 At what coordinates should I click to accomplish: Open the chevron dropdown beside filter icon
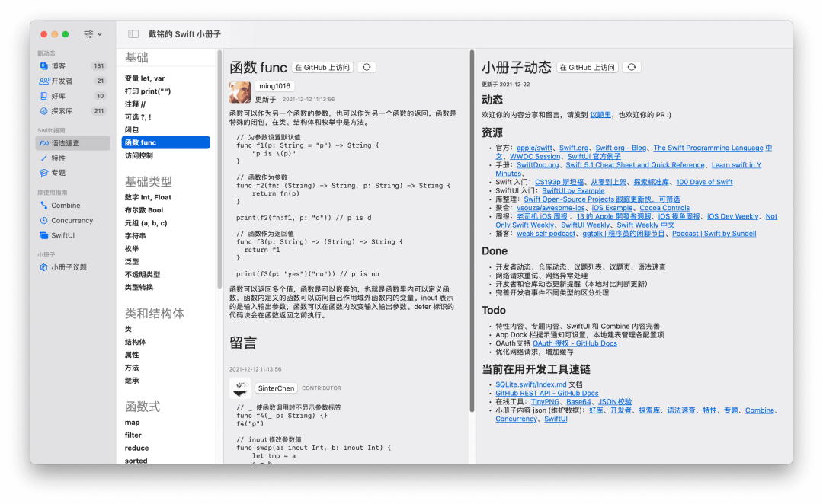[x=101, y=33]
